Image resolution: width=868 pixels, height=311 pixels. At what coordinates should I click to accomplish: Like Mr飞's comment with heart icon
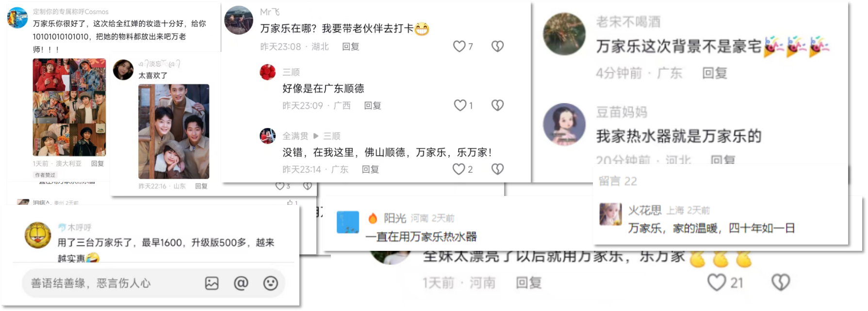pos(459,47)
